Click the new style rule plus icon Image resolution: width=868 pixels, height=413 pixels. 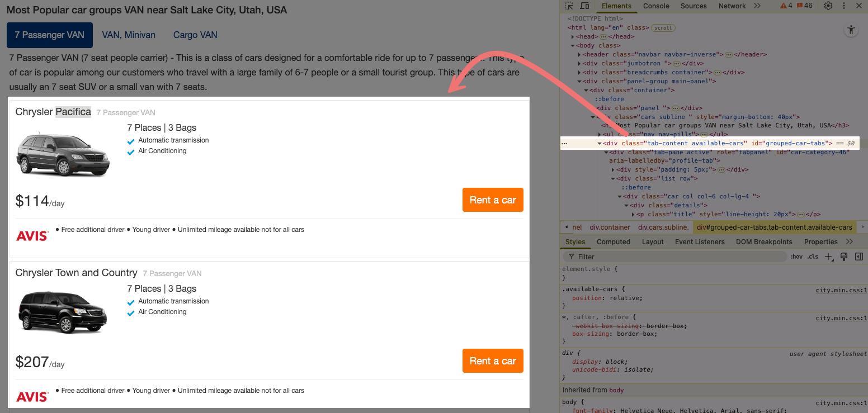829,257
